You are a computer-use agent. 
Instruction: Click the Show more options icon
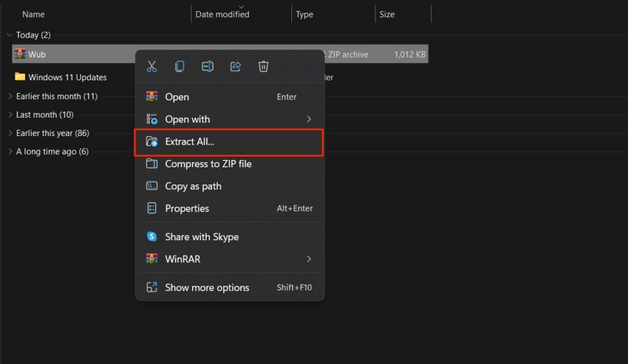(x=151, y=287)
